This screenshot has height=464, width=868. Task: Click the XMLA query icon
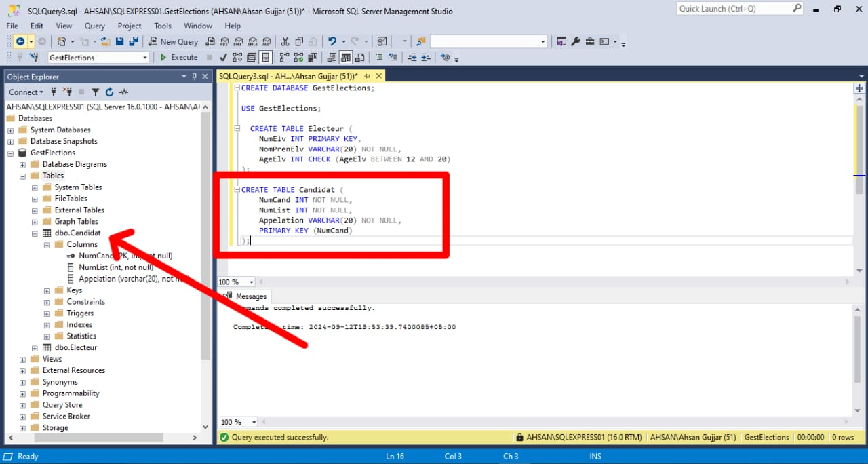[252, 41]
